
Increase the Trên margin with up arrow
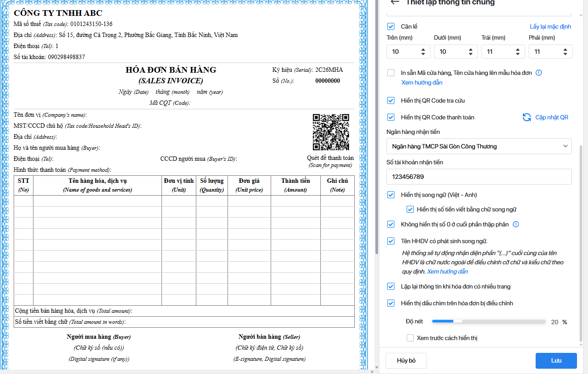click(x=423, y=49)
